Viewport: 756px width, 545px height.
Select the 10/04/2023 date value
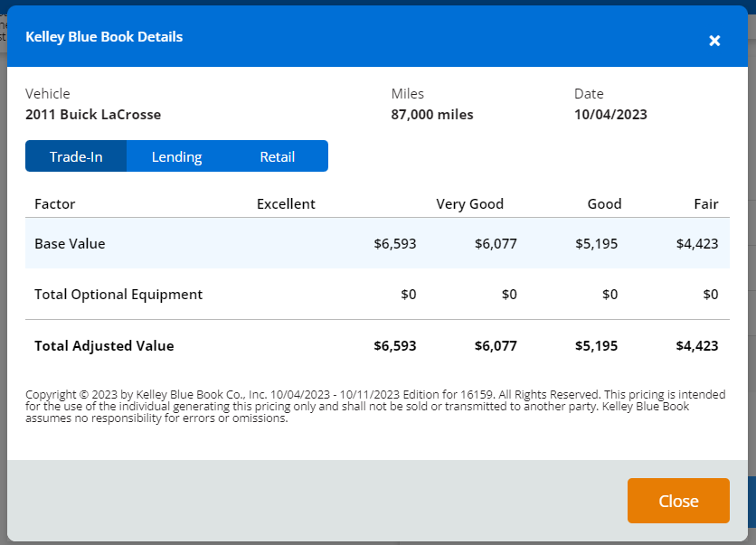pos(610,115)
